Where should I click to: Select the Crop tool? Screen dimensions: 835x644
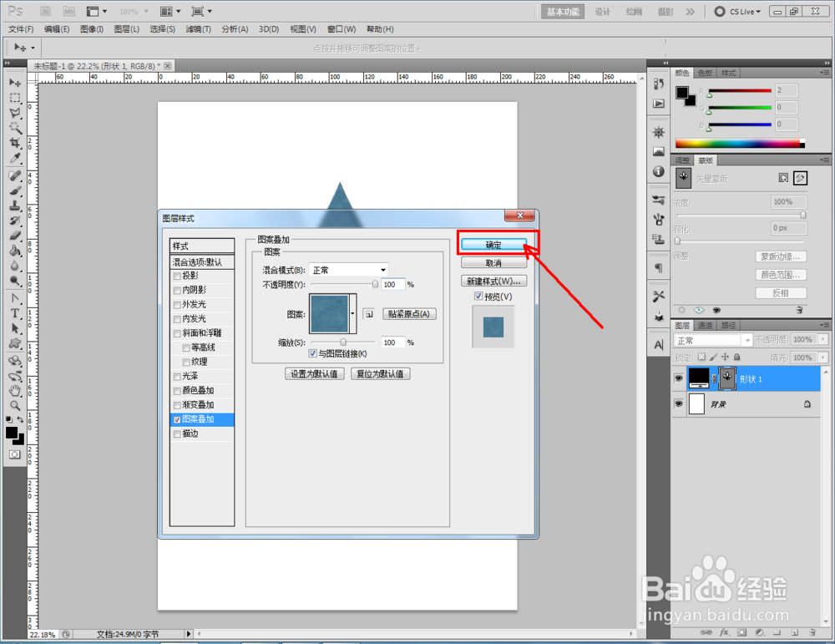pos(13,140)
